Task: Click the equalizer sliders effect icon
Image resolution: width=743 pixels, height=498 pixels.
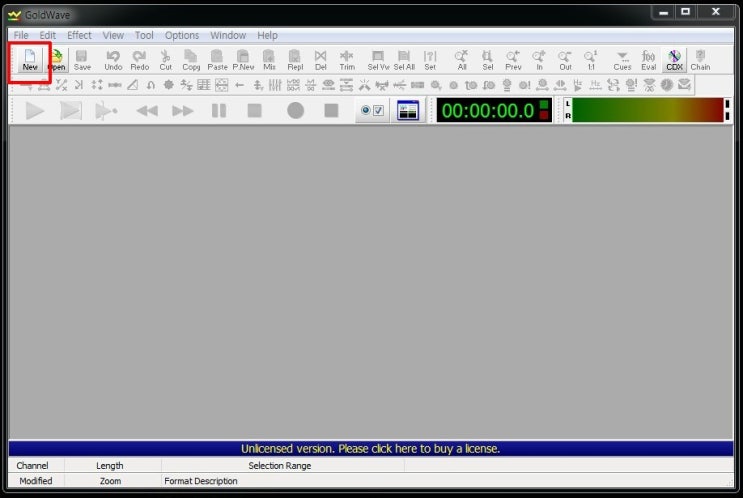Action: pyautogui.click(x=275, y=85)
